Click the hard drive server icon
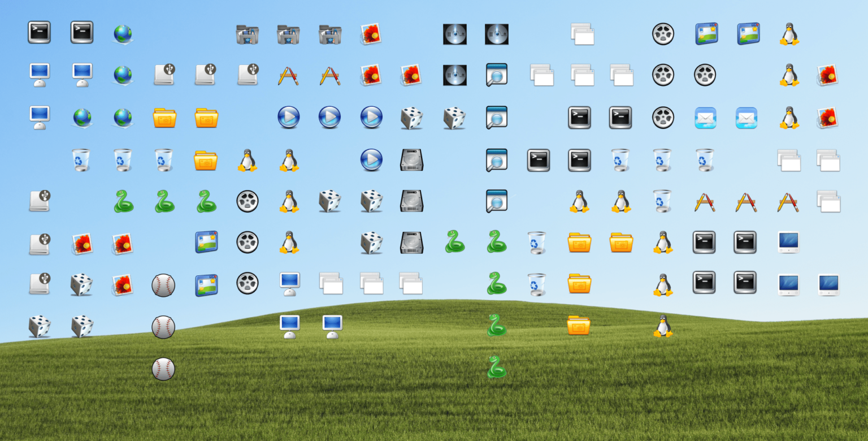Image resolution: width=868 pixels, height=441 pixels. (412, 160)
